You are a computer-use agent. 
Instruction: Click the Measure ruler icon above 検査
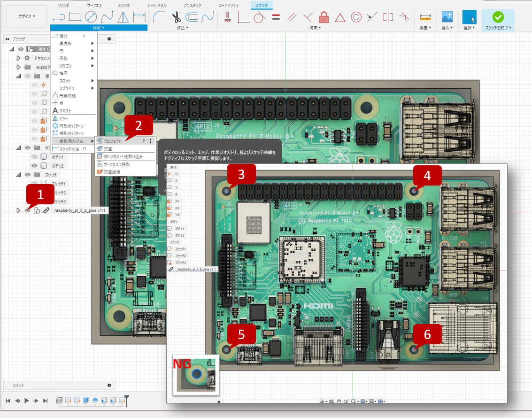coord(425,16)
